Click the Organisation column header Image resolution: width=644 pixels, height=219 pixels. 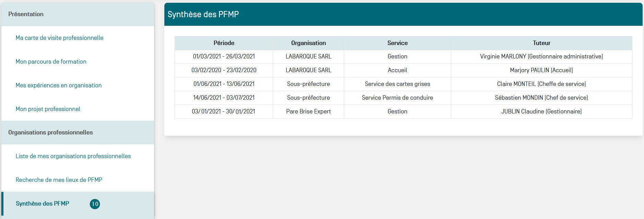(308, 43)
